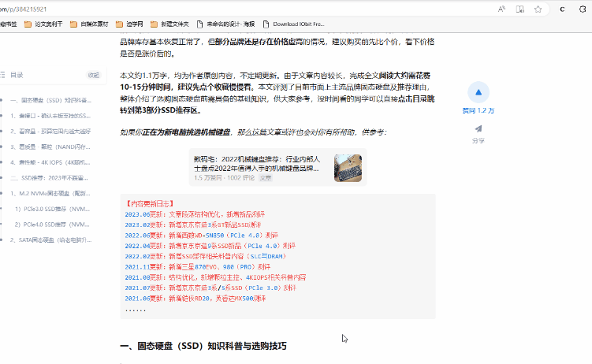Click the 一、固态硬盘（SSD）知识科普与选购技巧 heading
Viewport: 592px width, 364px height.
203,346
